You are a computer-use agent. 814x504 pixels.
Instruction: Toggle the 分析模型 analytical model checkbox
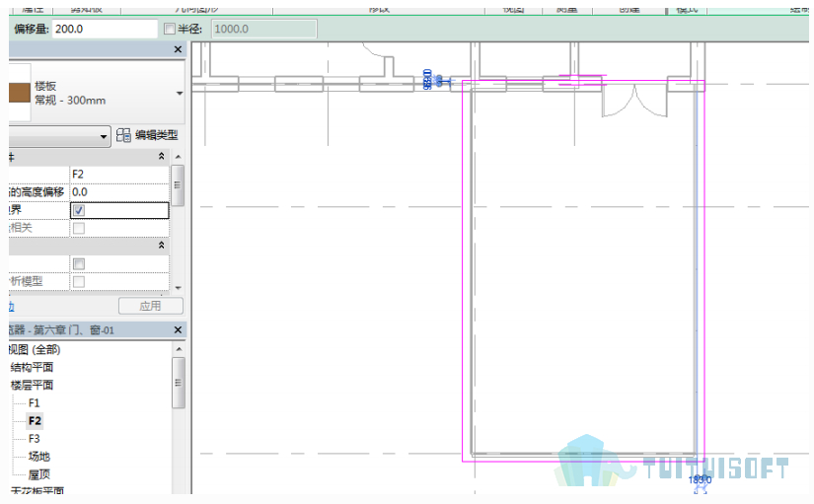[x=79, y=282]
